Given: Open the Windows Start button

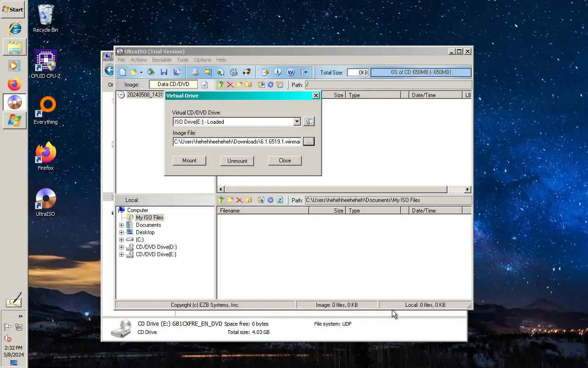Looking at the screenshot, I should [x=13, y=9].
